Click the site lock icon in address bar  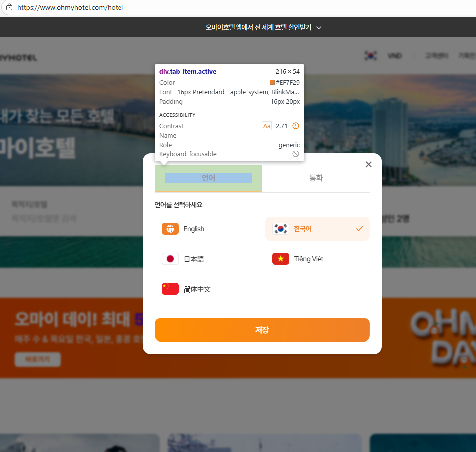coord(9,7)
